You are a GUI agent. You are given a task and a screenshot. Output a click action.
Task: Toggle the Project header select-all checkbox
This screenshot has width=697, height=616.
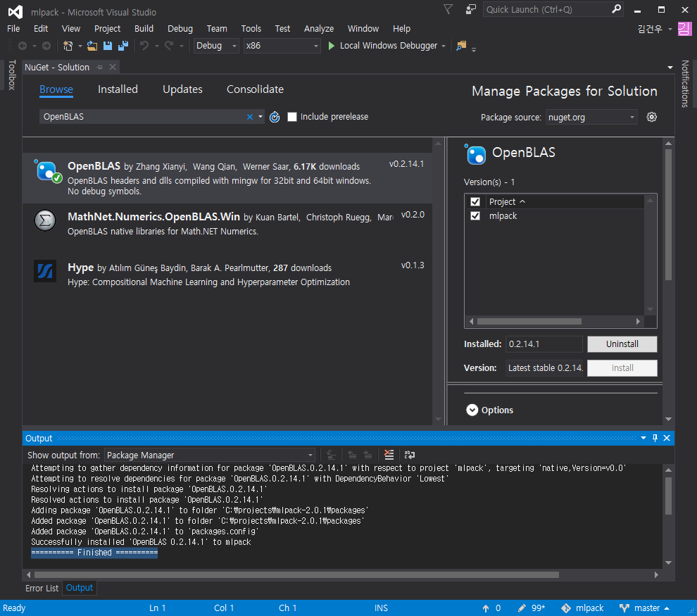click(x=475, y=201)
